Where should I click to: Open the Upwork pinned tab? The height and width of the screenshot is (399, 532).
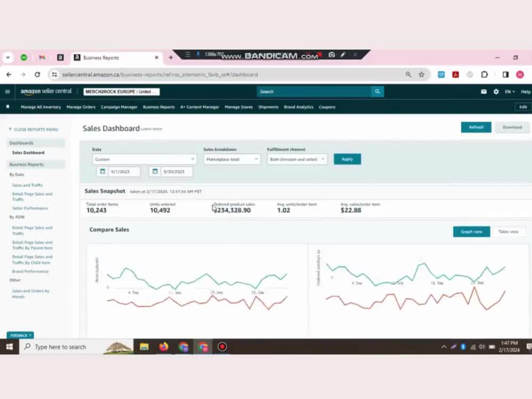coord(24,57)
